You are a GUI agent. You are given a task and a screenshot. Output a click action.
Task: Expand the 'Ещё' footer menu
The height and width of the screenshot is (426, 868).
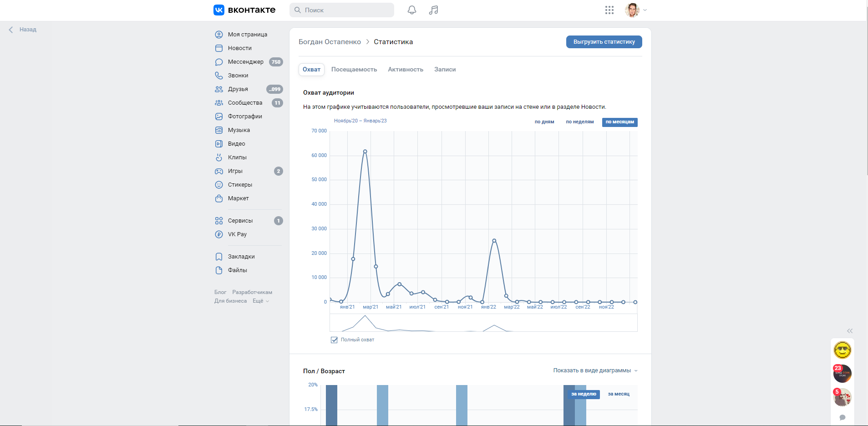pos(260,301)
